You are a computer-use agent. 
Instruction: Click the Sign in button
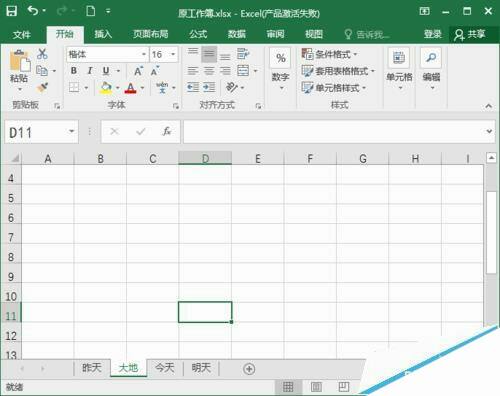432,34
